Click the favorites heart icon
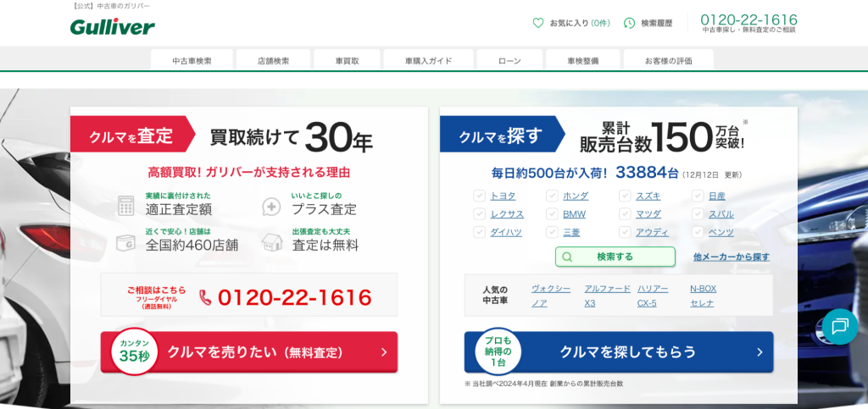This screenshot has width=868, height=409. 537,23
